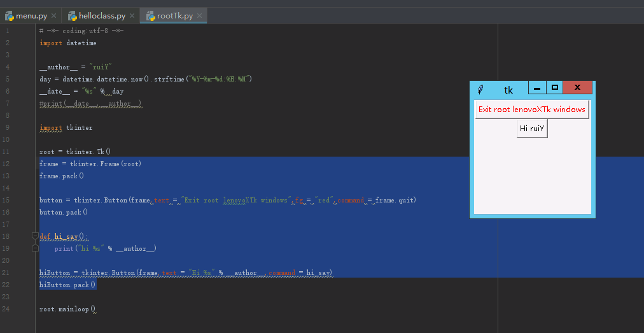Screen dimensions: 644x333
Task: Click the coding:utf-8 comment on line 1
Action: (81, 31)
